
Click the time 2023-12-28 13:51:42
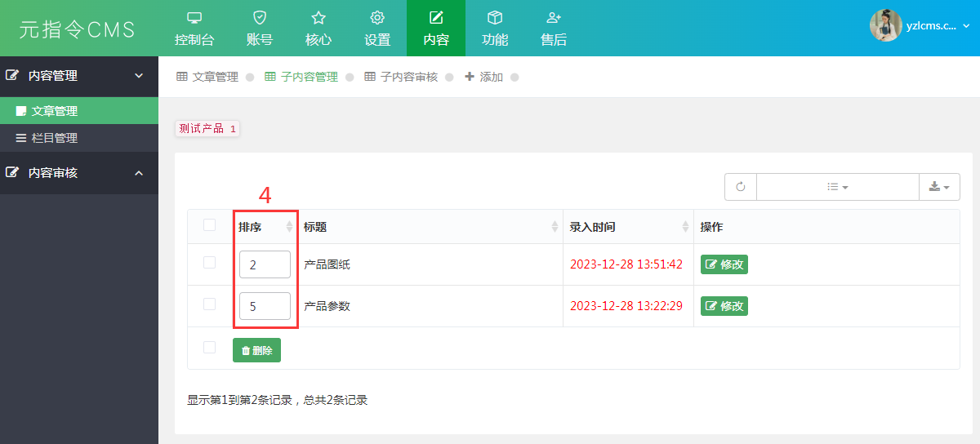click(x=626, y=264)
